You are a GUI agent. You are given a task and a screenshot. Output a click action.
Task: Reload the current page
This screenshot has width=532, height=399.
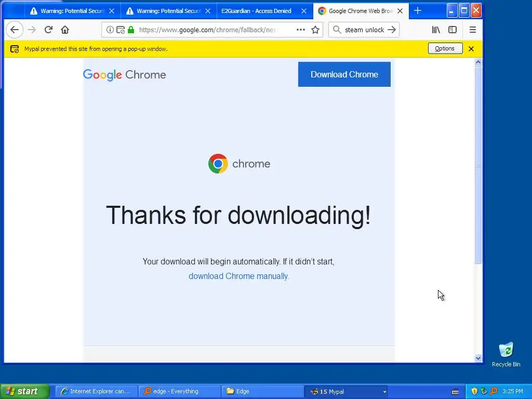pyautogui.click(x=48, y=30)
